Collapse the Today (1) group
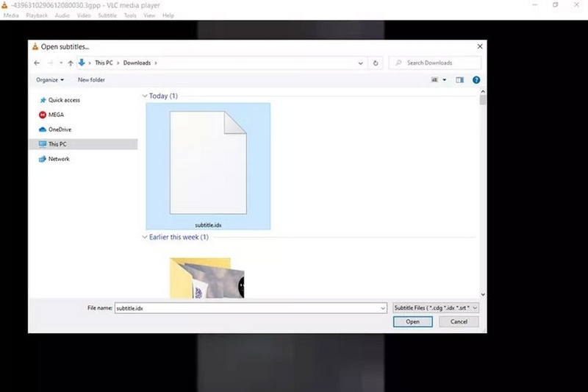Viewport: 588px width, 392px height. [145, 96]
